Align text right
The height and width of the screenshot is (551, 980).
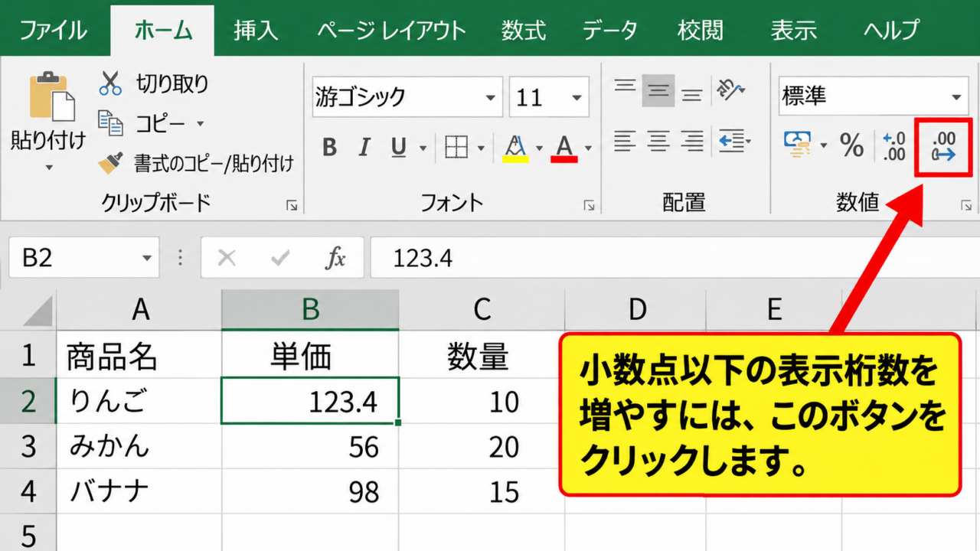[x=692, y=141]
